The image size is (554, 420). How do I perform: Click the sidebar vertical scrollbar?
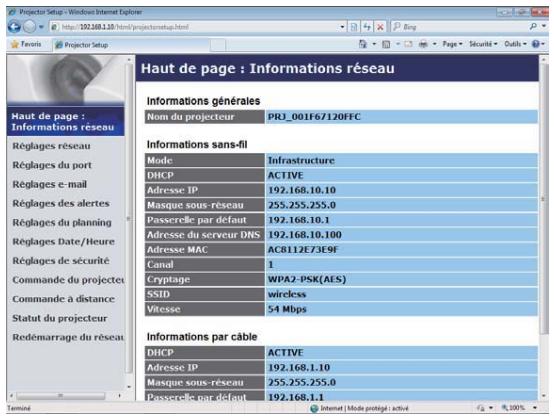[x=129, y=219]
